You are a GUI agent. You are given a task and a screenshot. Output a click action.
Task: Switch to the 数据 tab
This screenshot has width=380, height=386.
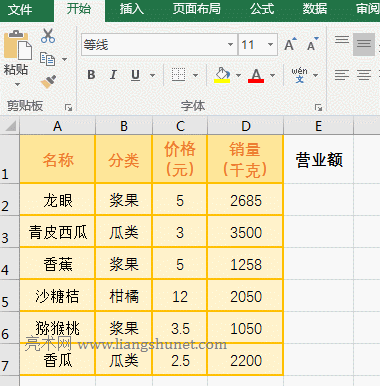pyautogui.click(x=315, y=9)
